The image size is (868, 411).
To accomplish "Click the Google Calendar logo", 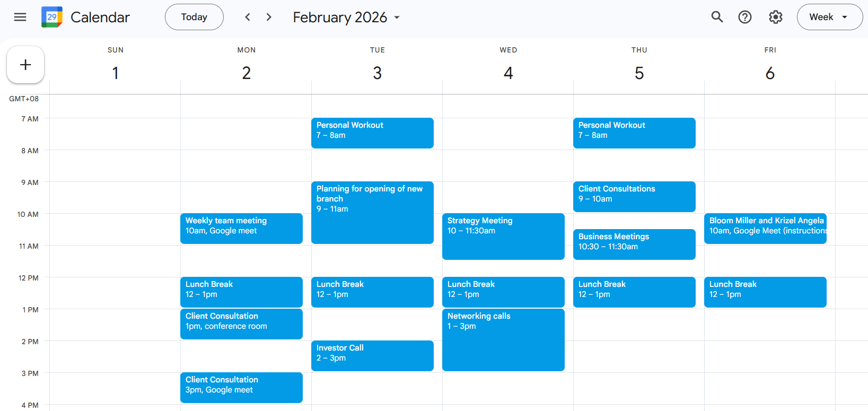I will (x=52, y=17).
